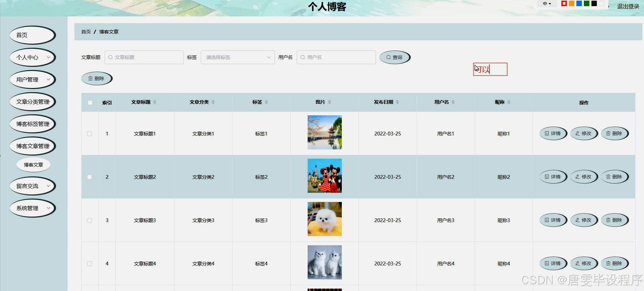The width and height of the screenshot is (644, 291).
Task: Open the white puppy image thumbnail
Action: click(x=325, y=219)
